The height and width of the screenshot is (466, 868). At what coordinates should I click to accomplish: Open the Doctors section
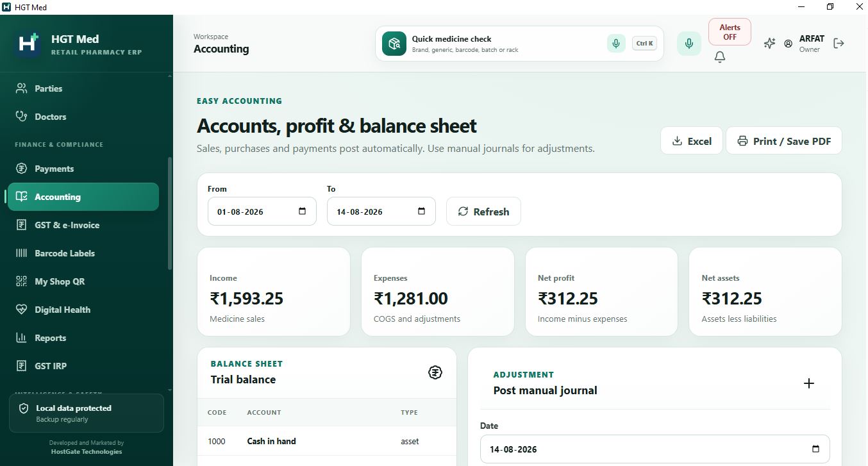[x=83, y=117]
